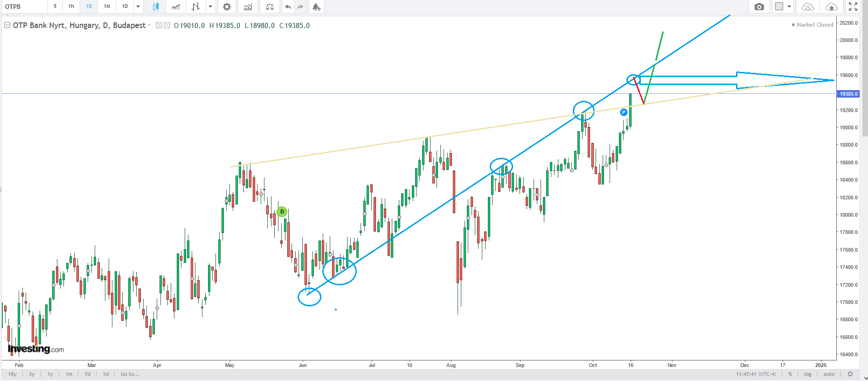The height and width of the screenshot is (381, 868).
Task: Open chart properties gear in top toolbar
Action: pos(227,7)
